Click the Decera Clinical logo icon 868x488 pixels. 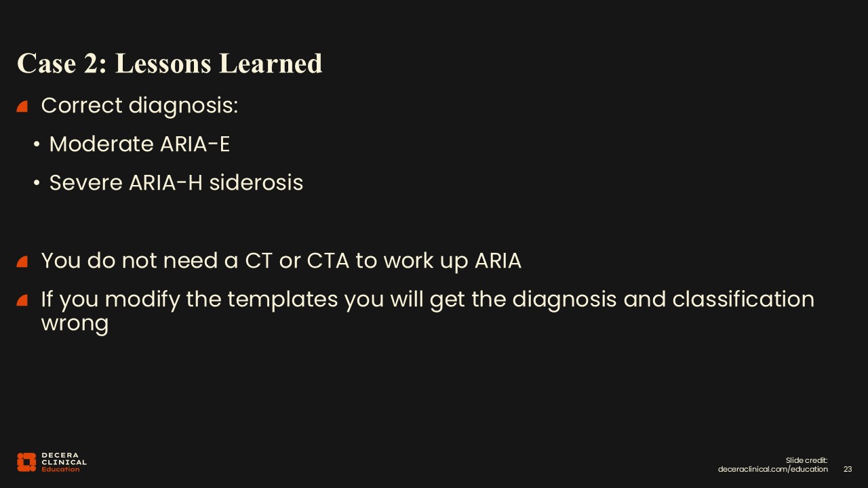(x=26, y=462)
